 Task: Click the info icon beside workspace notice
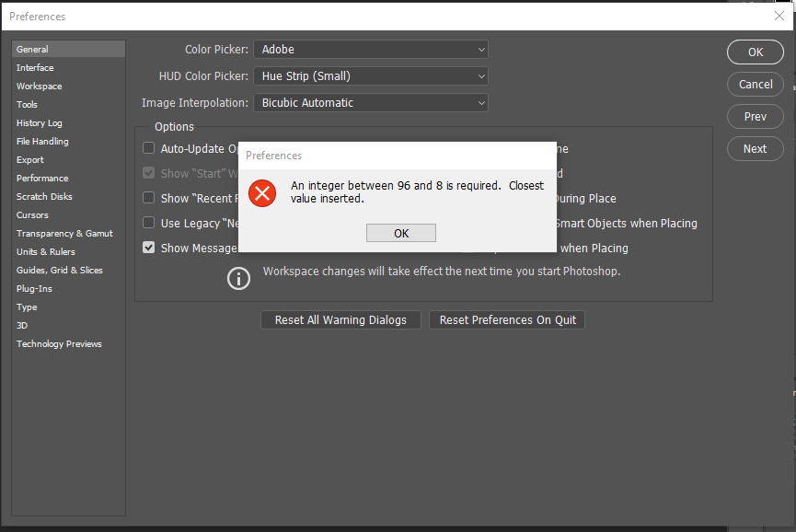pyautogui.click(x=238, y=279)
